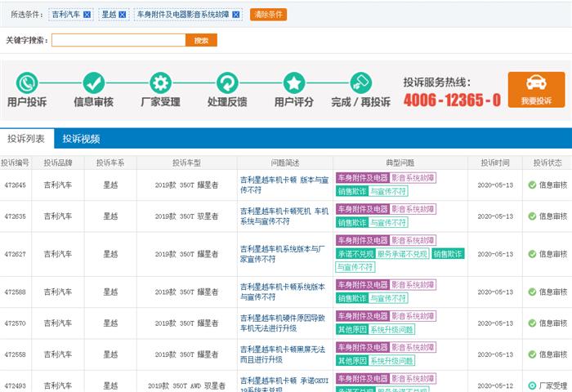Focus the keyword search input field
Screen dimensions: 572x392
pos(118,40)
